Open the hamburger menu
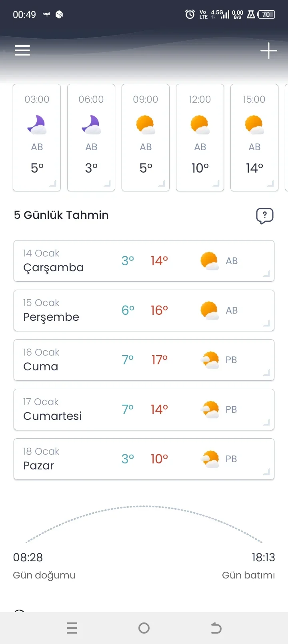Screen dimensions: 288x644 [x=22, y=50]
